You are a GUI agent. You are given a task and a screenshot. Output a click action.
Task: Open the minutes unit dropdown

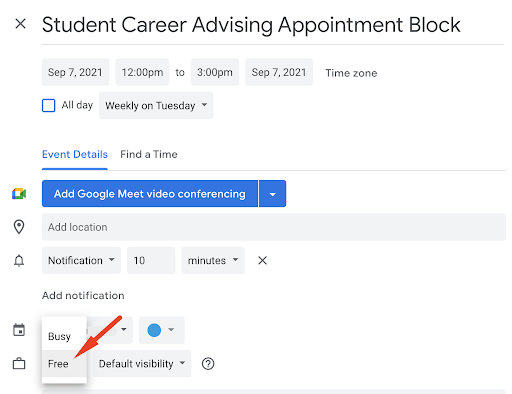(x=213, y=260)
